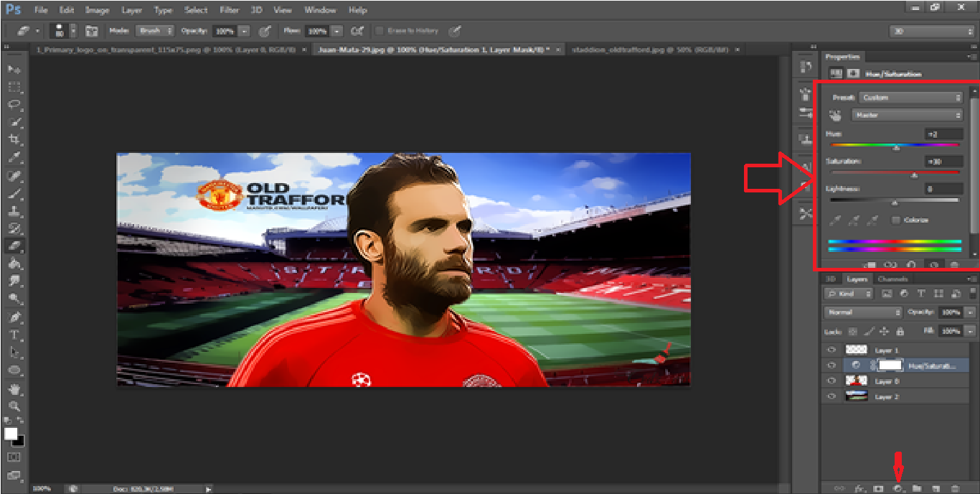The height and width of the screenshot is (494, 980).
Task: Select the Rectangular Marquee tool
Action: click(14, 87)
